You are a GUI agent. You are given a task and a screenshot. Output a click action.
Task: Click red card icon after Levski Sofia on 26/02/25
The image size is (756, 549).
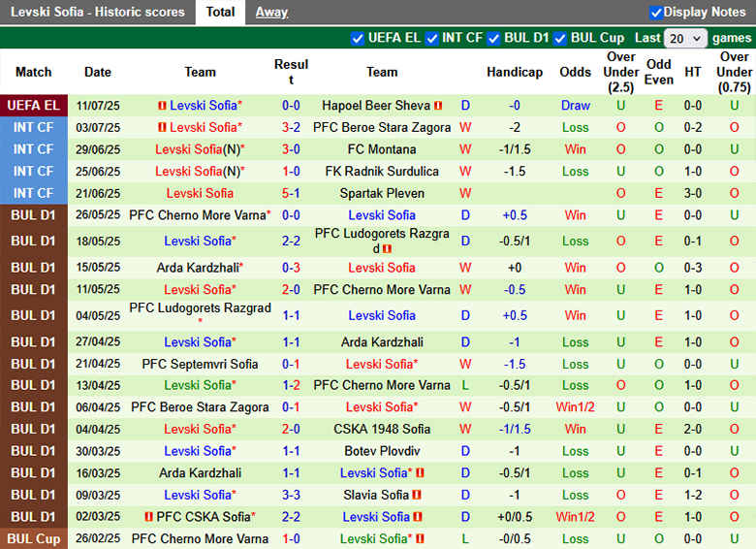(420, 538)
